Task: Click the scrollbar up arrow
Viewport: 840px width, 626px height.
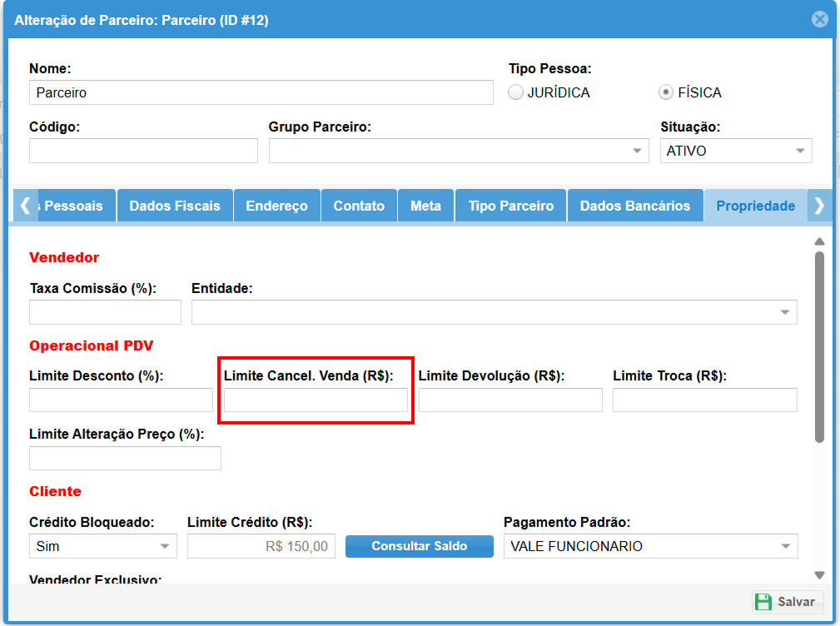Action: [819, 242]
